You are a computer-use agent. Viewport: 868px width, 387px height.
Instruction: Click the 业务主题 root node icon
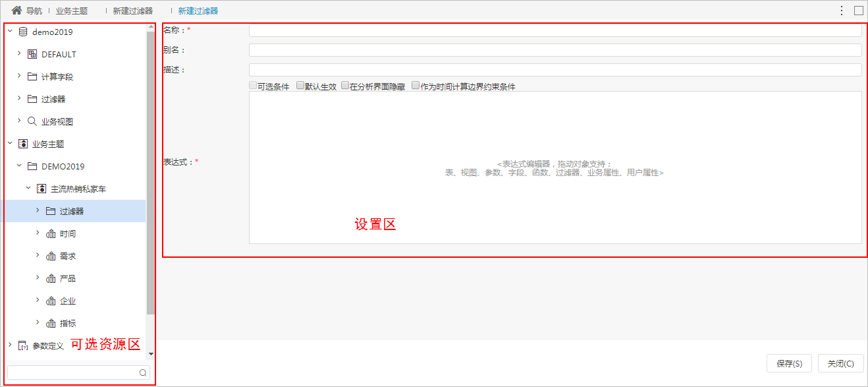tap(23, 144)
